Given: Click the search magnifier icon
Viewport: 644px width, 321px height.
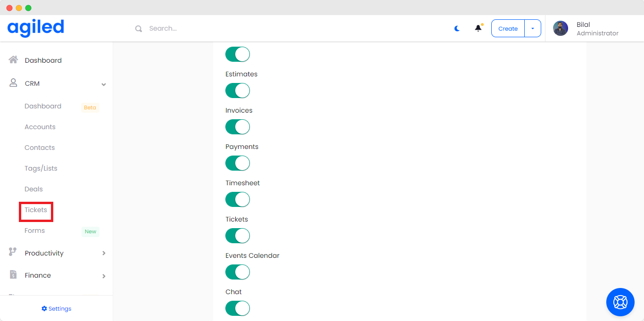Looking at the screenshot, I should point(139,29).
